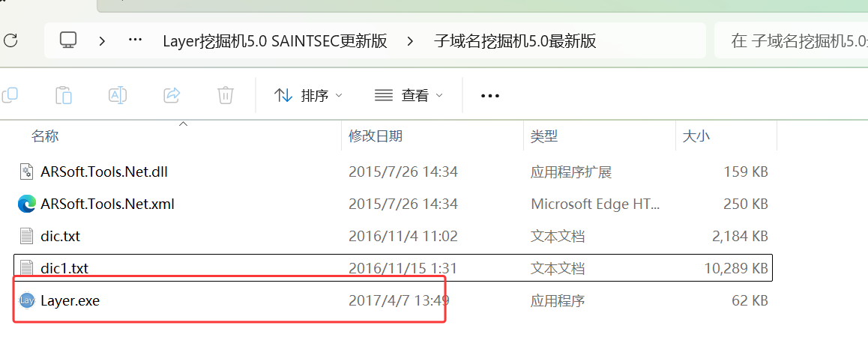Select the ARSoft.Tools.Net.xml file name
868x349 pixels.
point(107,204)
